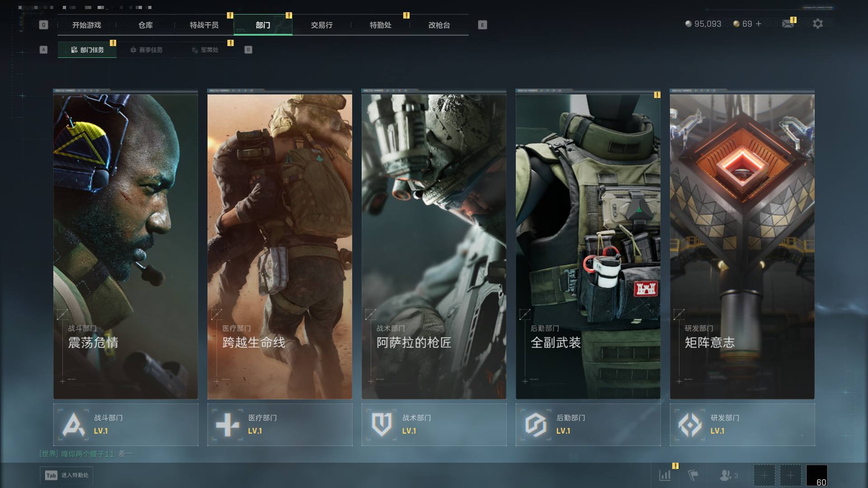Screen dimensions: 868x488
Task: Select the 赛季任务 sub-tab
Action: 146,50
